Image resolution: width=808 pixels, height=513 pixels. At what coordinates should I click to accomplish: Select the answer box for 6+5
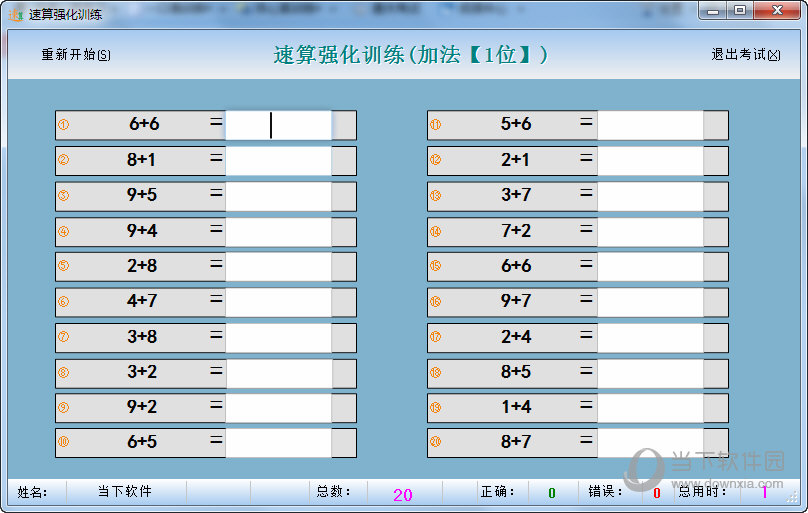(279, 443)
